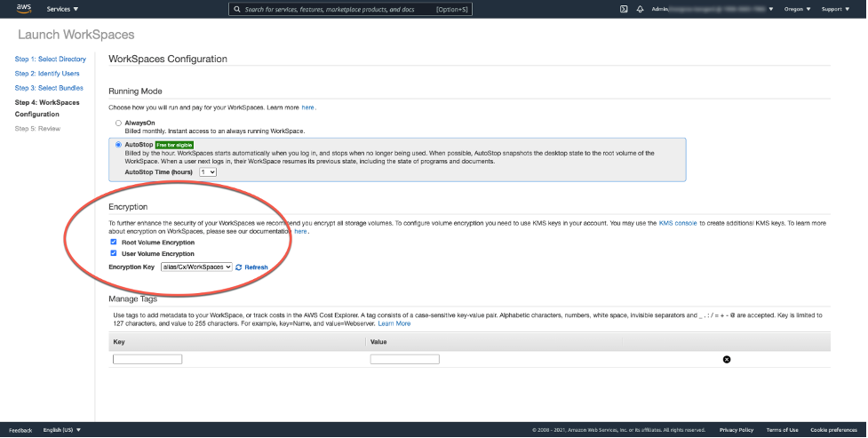Open the English (US) language selector
This screenshot has height=438, width=868.
(x=62, y=430)
